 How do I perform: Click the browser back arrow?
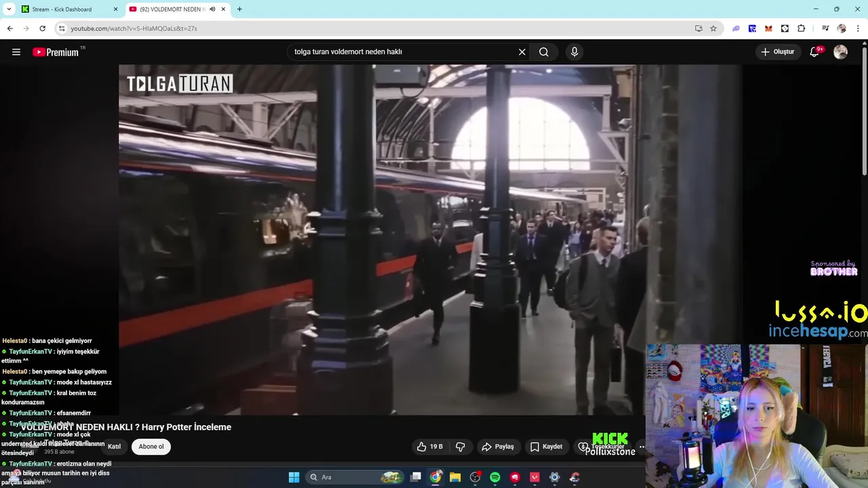9,28
